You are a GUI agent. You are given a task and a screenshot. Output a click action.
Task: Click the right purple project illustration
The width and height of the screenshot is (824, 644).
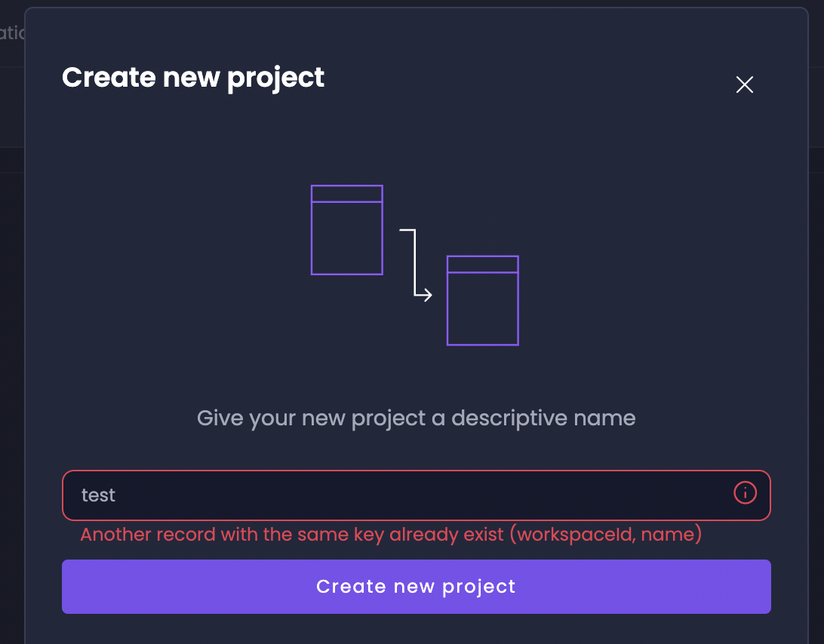click(482, 300)
